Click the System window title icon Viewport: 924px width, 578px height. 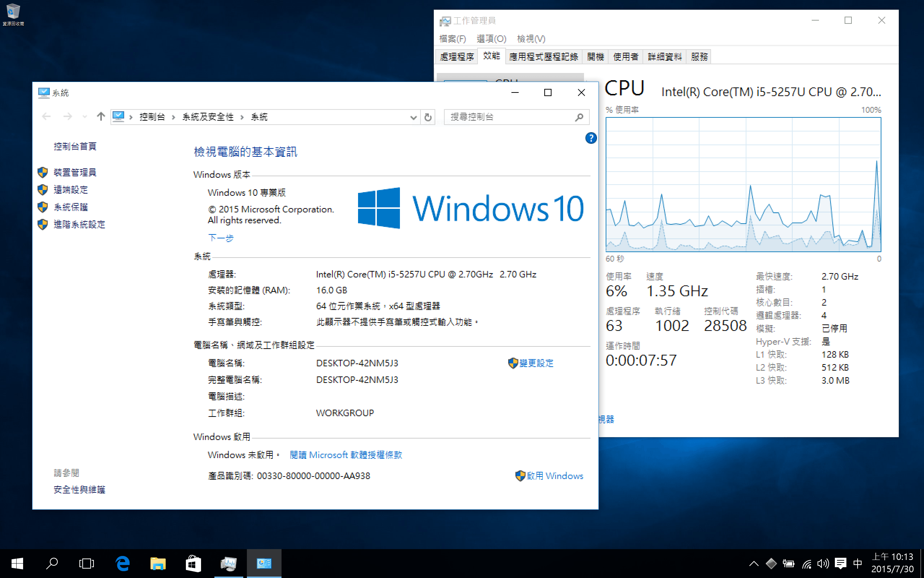point(44,92)
